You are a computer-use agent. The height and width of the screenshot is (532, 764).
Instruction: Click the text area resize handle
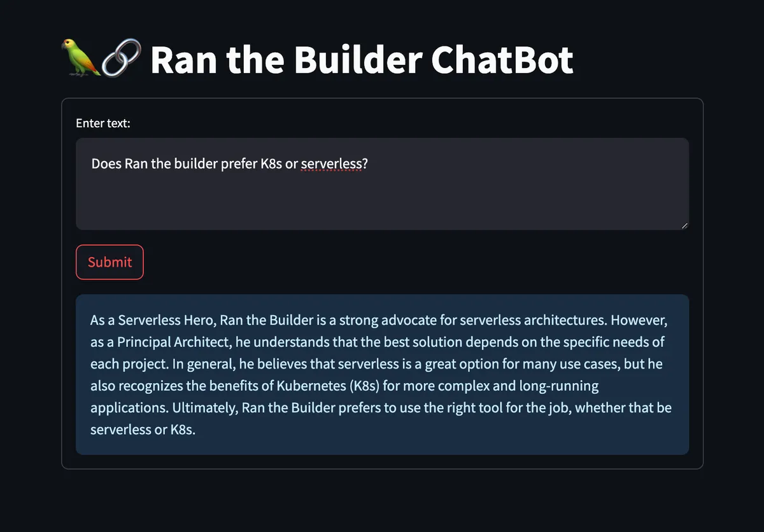(684, 225)
